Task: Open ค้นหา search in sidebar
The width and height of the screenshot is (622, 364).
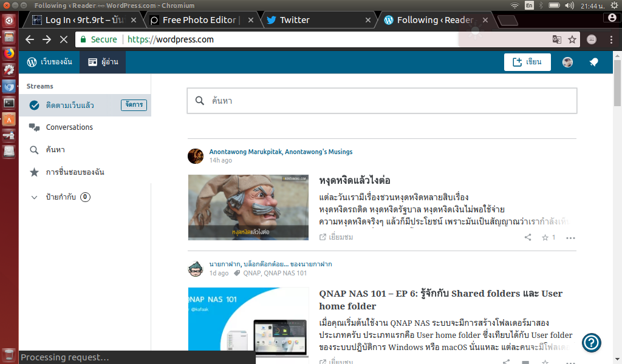Action: 55,150
